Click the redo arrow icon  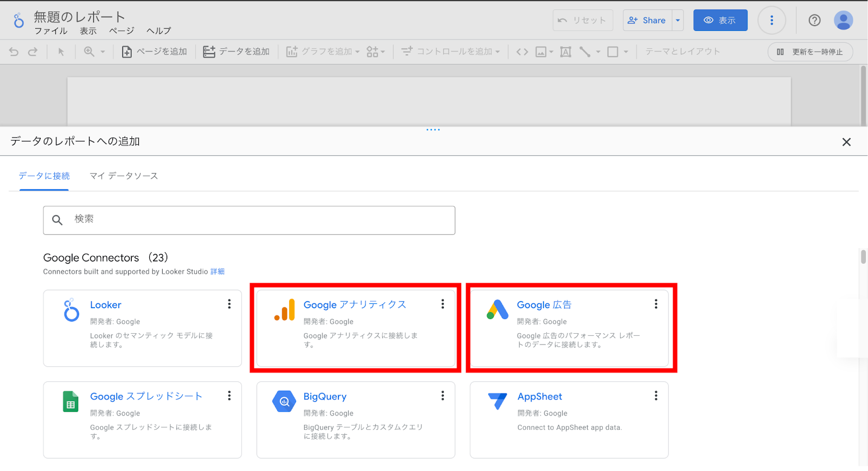pos(33,52)
